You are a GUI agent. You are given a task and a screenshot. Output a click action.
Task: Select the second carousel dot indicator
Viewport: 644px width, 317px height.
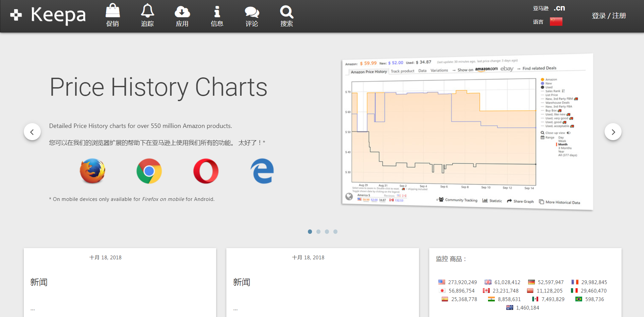[x=318, y=231]
